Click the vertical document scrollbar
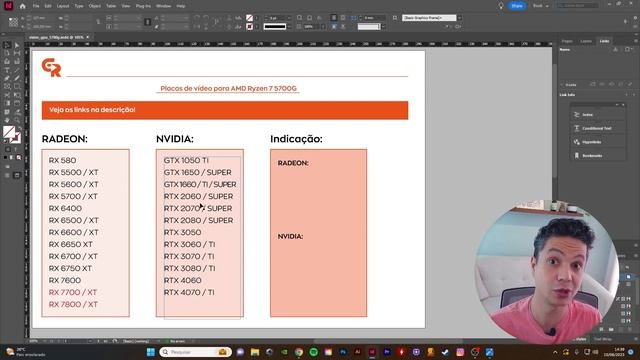 point(554,122)
